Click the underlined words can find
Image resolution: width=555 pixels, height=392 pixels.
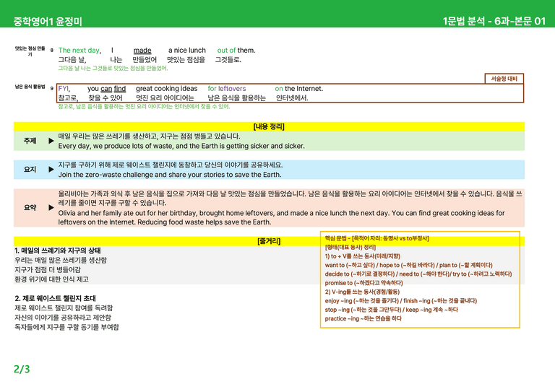(x=113, y=89)
